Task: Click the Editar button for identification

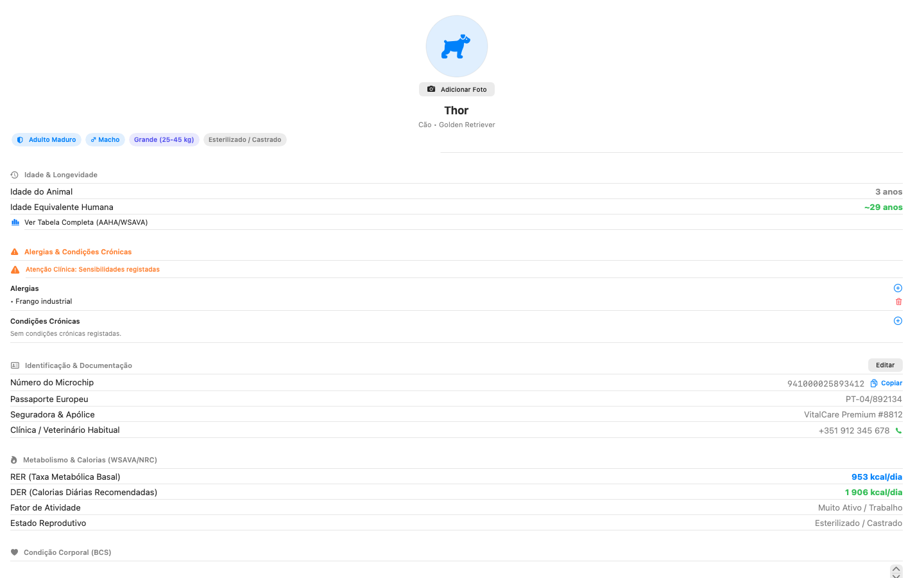Action: point(886,365)
